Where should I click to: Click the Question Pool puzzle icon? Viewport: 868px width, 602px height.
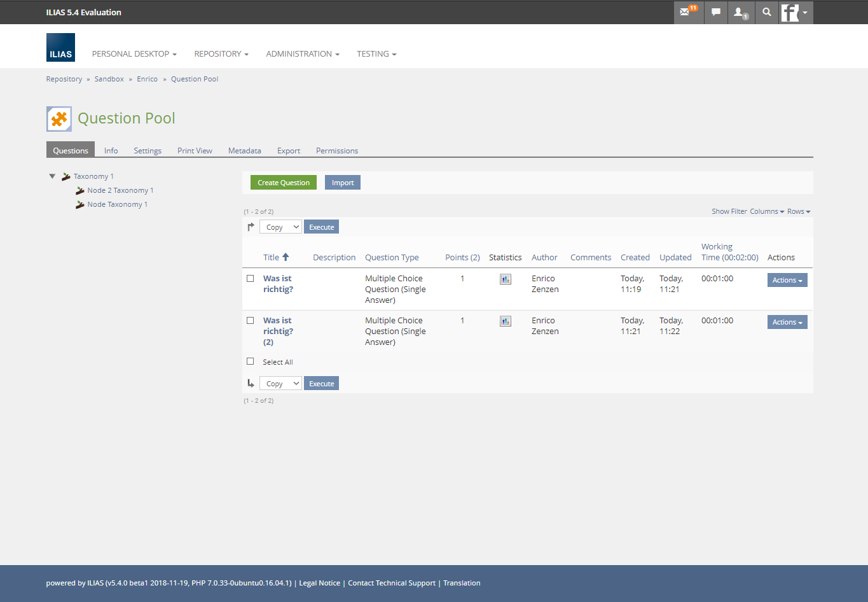point(59,119)
